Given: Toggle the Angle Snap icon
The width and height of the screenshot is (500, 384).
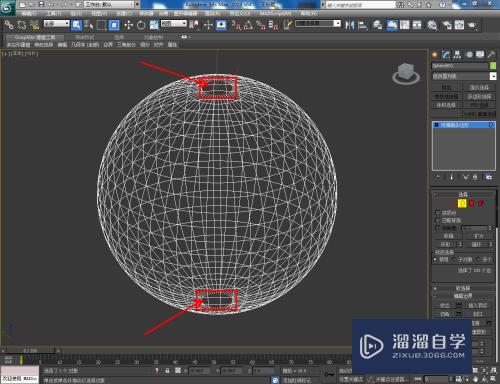Looking at the screenshot, I should [x=248, y=25].
